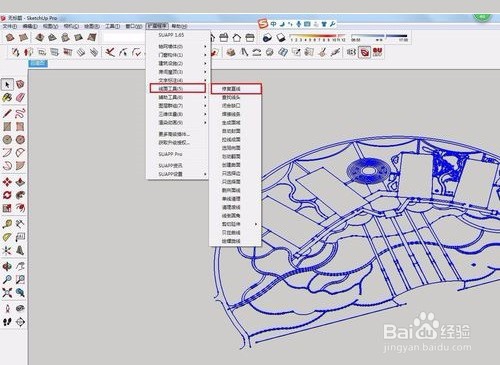The image size is (500, 365).
Task: Switch to front view house icon
Action: pos(237,37)
